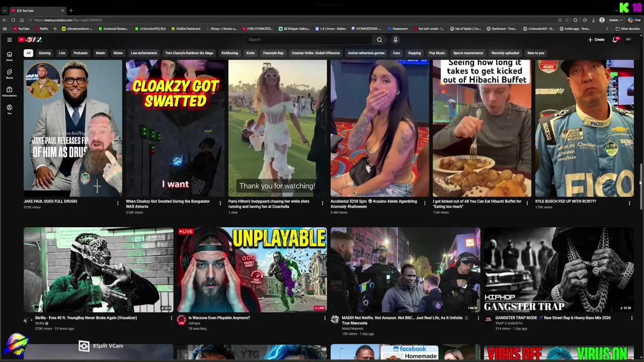644x362 pixels.
Task: Open the YouTube guide hamburger menu
Action: pos(9,40)
